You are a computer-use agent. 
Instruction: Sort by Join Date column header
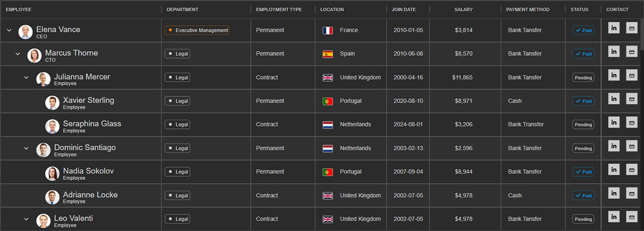[404, 10]
